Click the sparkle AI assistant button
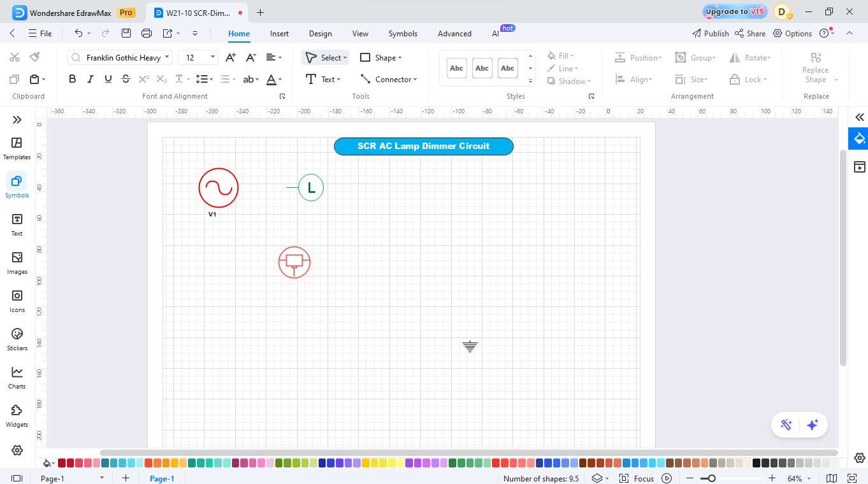 pos(812,425)
